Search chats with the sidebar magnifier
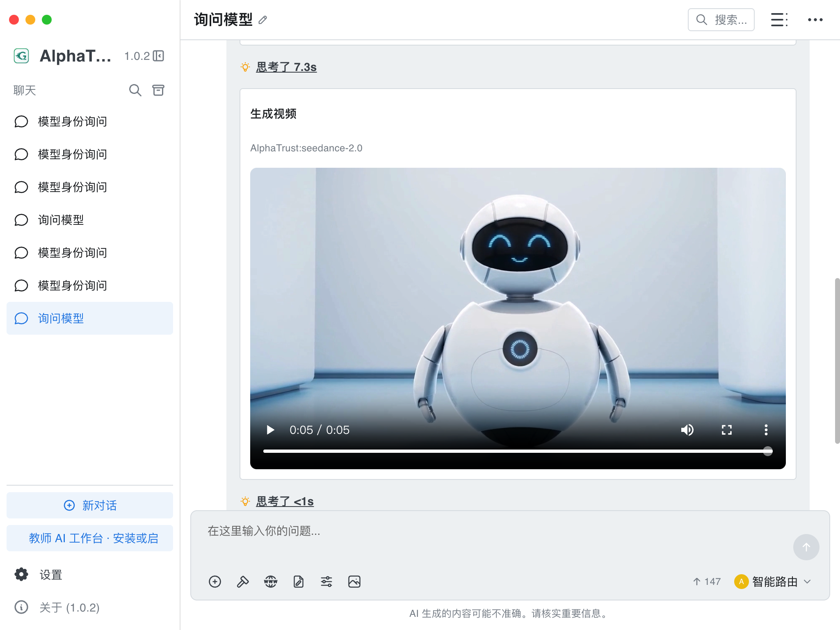 135,90
